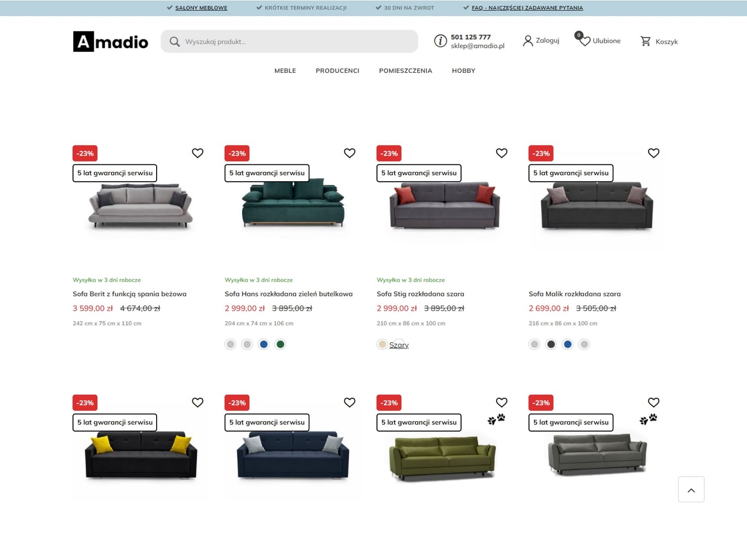Open the shopping cart Koszyk icon

[x=645, y=41]
